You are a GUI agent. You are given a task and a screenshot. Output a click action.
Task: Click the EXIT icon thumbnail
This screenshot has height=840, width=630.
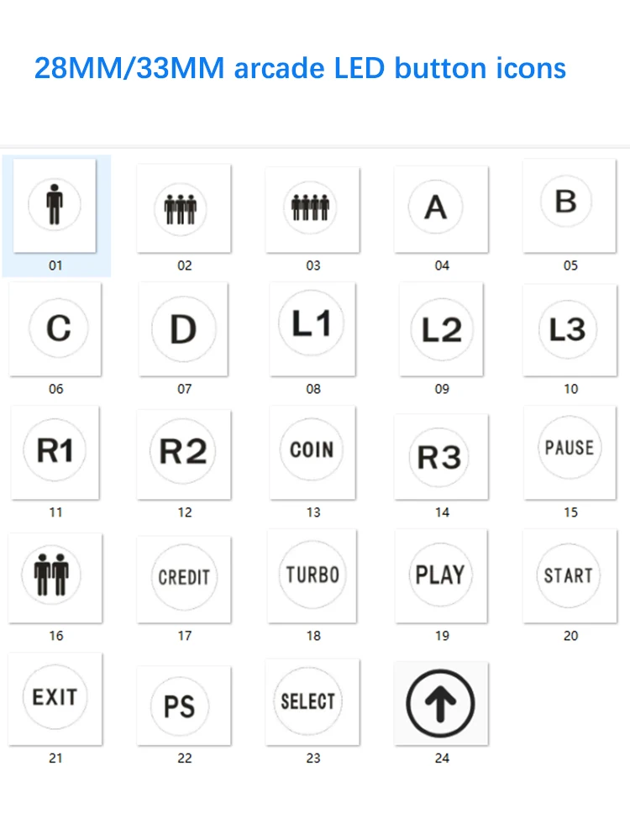[x=55, y=698]
